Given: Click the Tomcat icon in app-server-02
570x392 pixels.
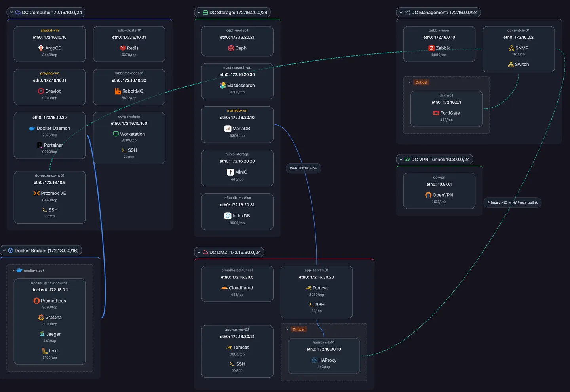Looking at the screenshot, I should tap(229, 347).
